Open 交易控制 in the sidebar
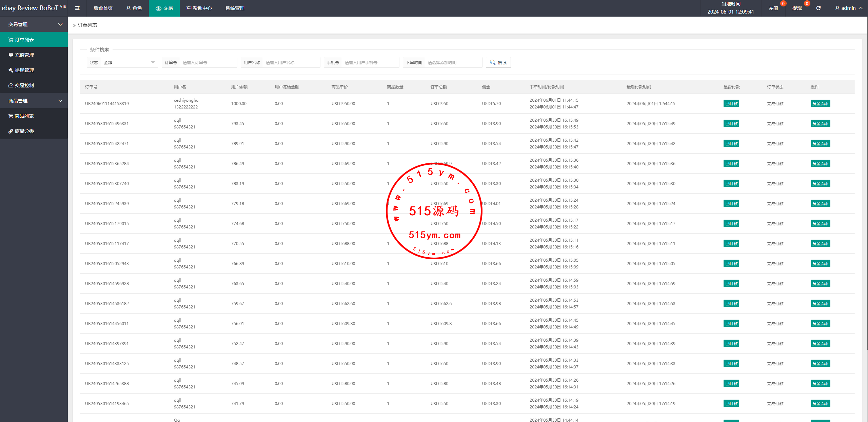868x422 pixels. [x=24, y=85]
